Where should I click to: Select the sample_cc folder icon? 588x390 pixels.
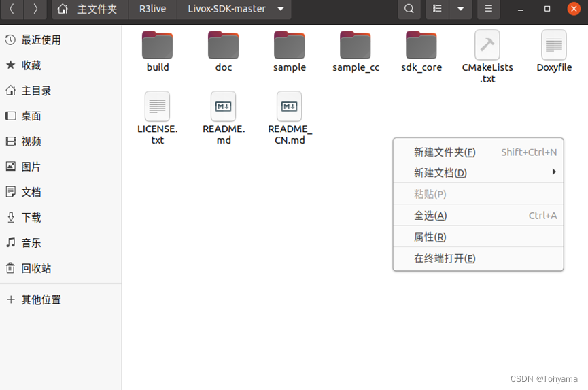pyautogui.click(x=356, y=45)
